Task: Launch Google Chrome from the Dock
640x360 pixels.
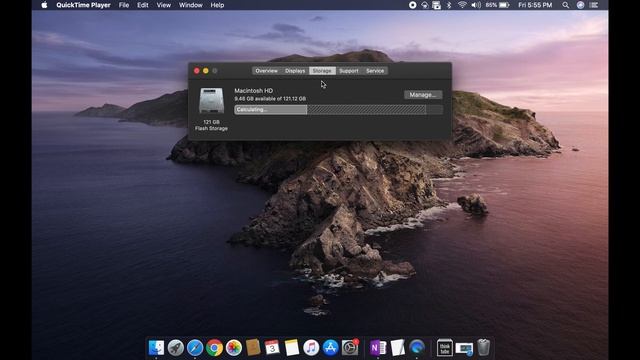Action: [214, 348]
